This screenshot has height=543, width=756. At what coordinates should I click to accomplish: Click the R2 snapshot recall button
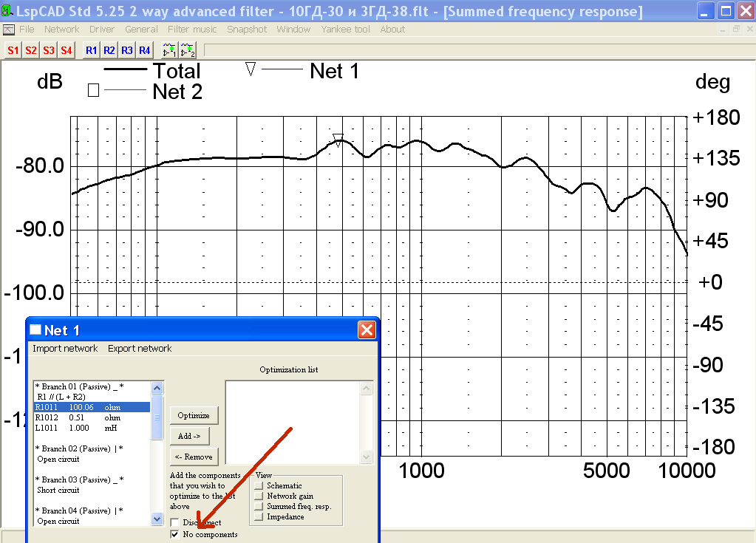pyautogui.click(x=109, y=50)
